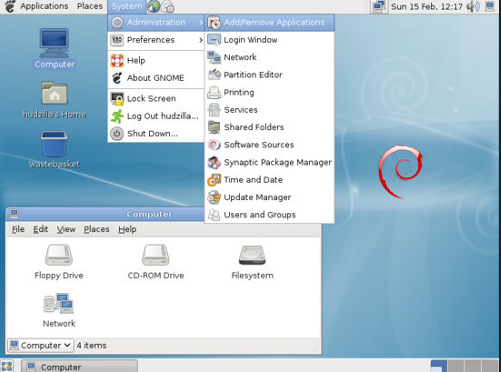The width and height of the screenshot is (501, 372).
Task: Click network monitor icon beside the clock
Action: click(x=379, y=6)
